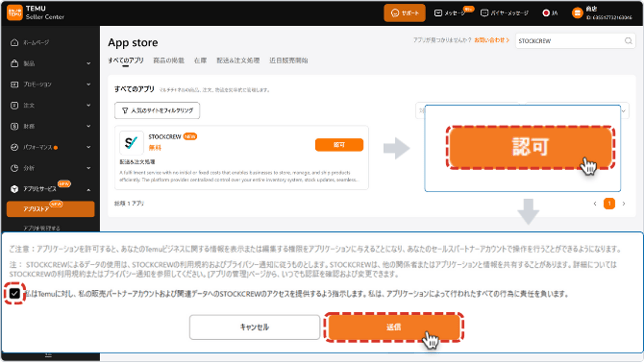Expand the 注文 sidebar menu chevron
644x363 pixels.
tap(88, 105)
